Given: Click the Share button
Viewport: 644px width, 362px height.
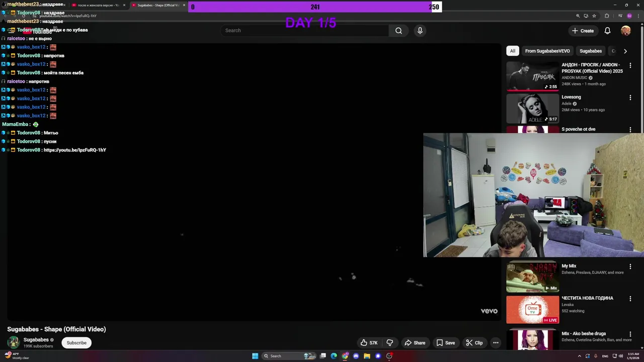Looking at the screenshot, I should pos(415,343).
